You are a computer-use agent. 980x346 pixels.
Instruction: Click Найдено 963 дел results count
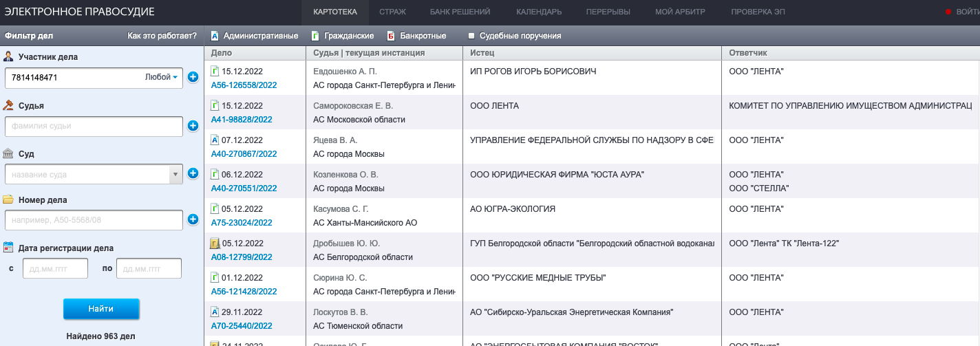(x=101, y=336)
